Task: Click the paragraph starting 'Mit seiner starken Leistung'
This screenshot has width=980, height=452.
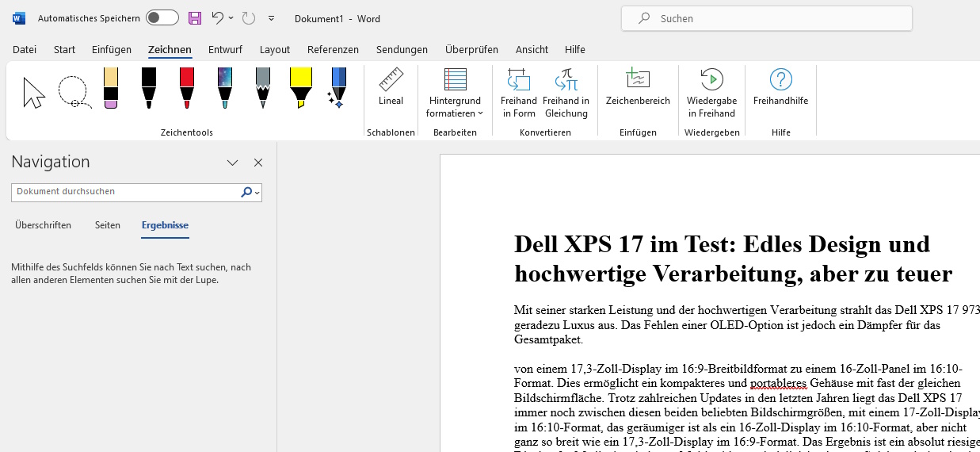Action: coord(747,324)
